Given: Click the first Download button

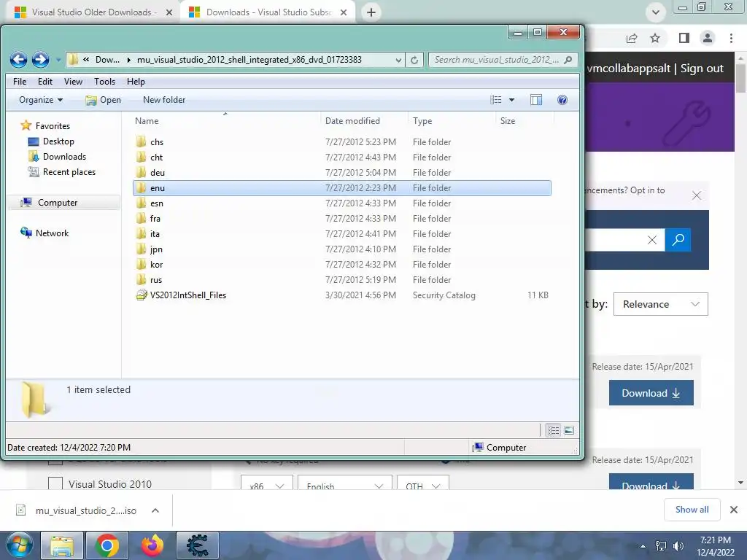Looking at the screenshot, I should [651, 393].
